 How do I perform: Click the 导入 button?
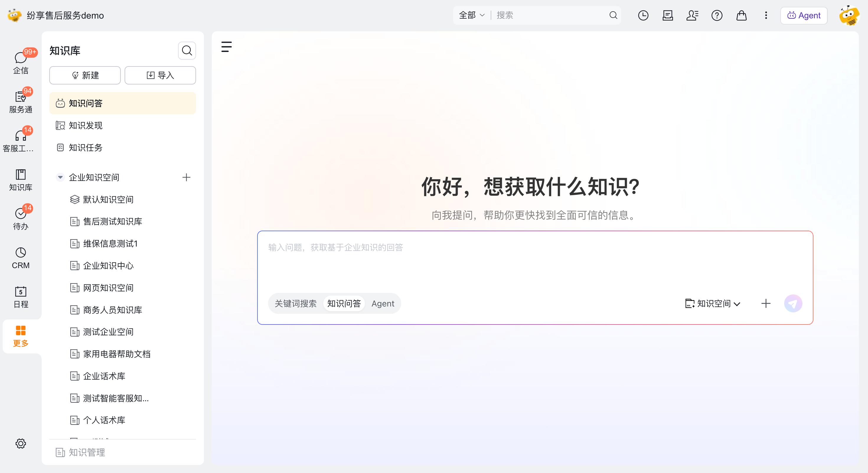160,75
